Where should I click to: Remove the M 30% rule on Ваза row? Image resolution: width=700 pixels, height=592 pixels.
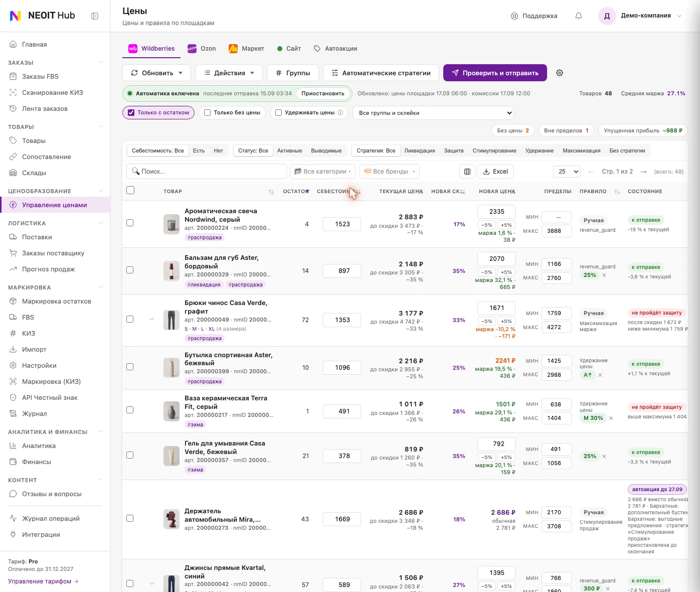coord(611,418)
